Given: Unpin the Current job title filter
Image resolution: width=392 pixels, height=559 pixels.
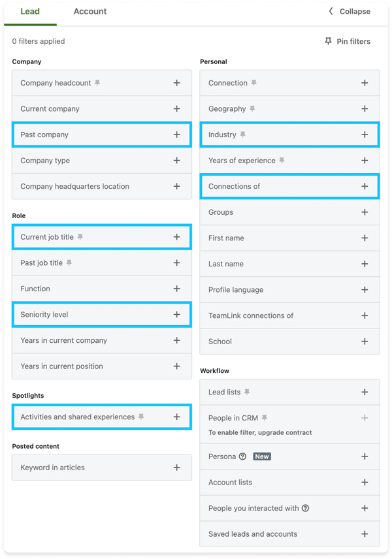Looking at the screenshot, I should coord(80,237).
